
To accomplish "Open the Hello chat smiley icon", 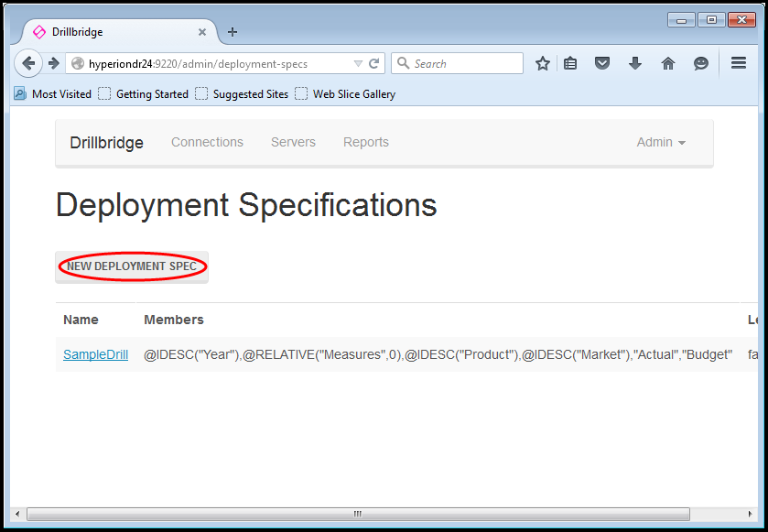I will pos(701,63).
